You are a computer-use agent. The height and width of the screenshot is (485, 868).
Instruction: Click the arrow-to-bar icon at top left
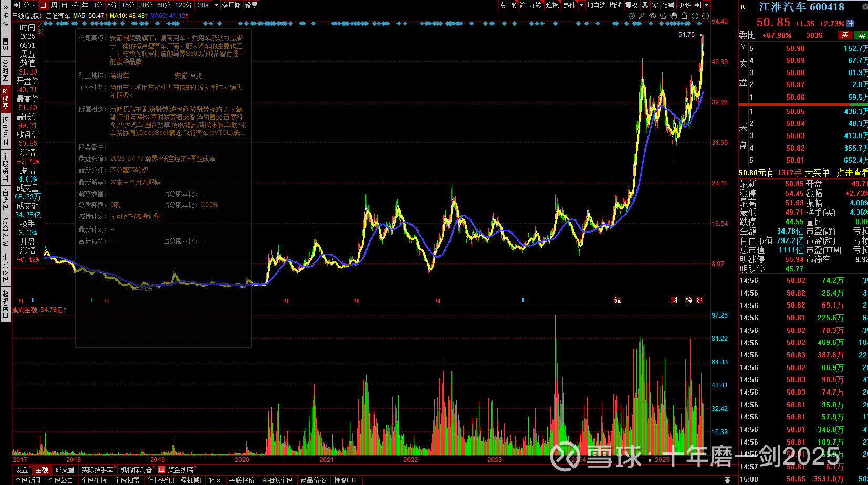coord(17,5)
